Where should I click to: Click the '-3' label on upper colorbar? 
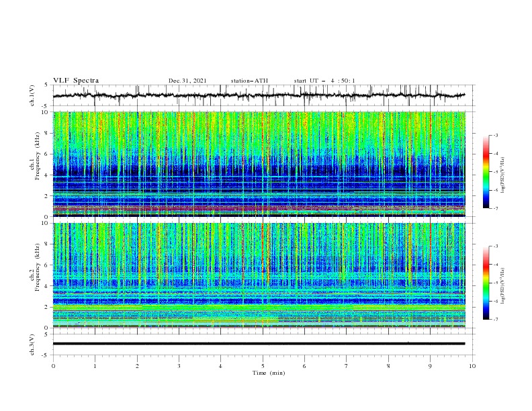tap(496, 135)
